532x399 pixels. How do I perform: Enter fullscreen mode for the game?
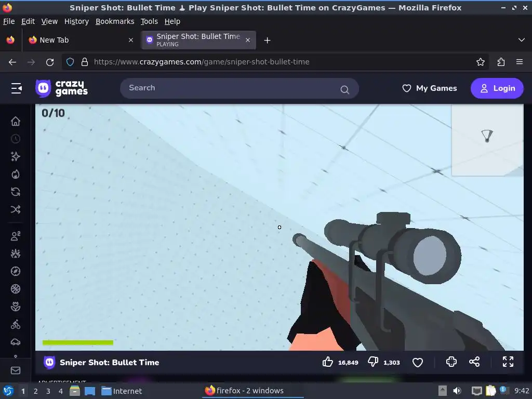tap(508, 362)
